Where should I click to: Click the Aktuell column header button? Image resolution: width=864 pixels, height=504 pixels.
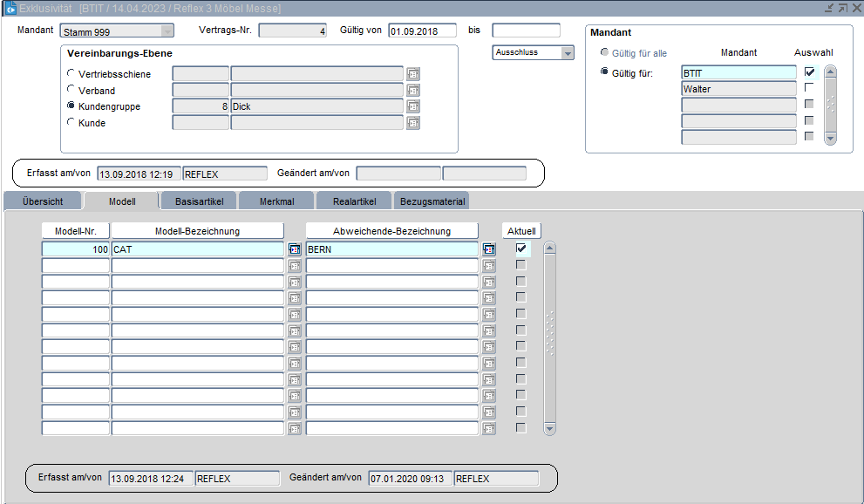coord(521,231)
